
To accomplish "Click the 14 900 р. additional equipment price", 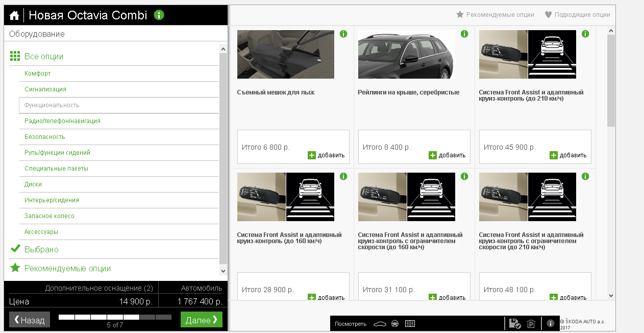I will 136,302.
